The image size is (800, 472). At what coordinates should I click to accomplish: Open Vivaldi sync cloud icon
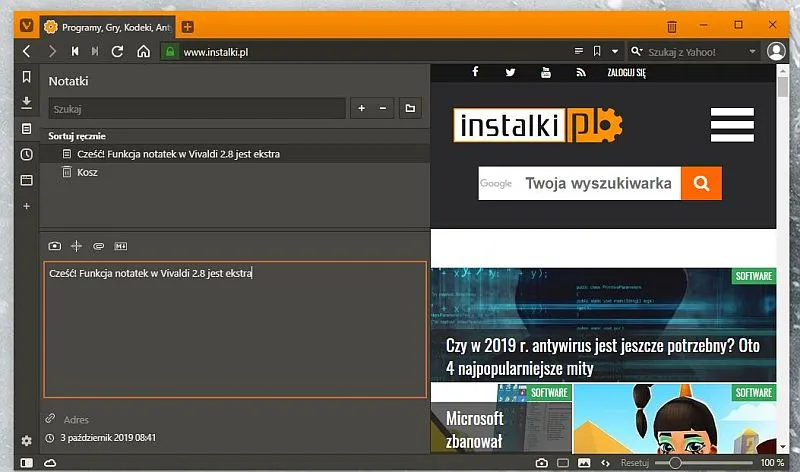click(x=50, y=463)
